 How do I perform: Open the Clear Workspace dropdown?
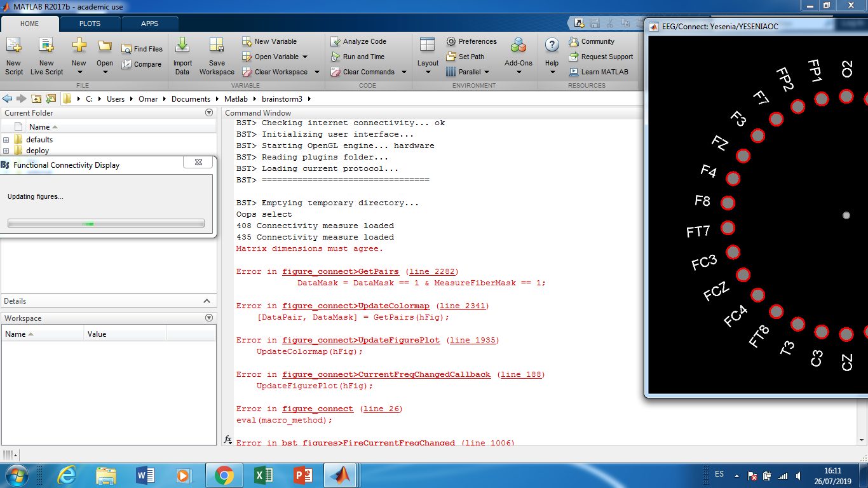click(317, 72)
